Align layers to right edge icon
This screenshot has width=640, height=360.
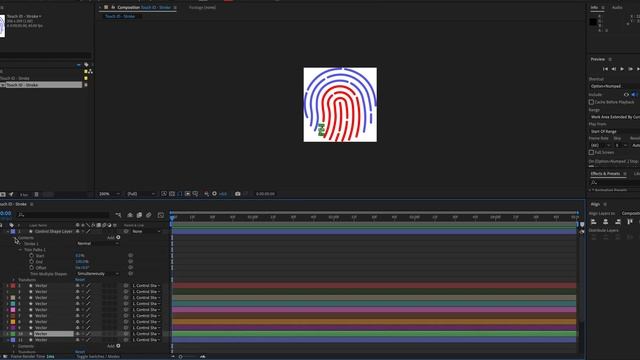618,222
